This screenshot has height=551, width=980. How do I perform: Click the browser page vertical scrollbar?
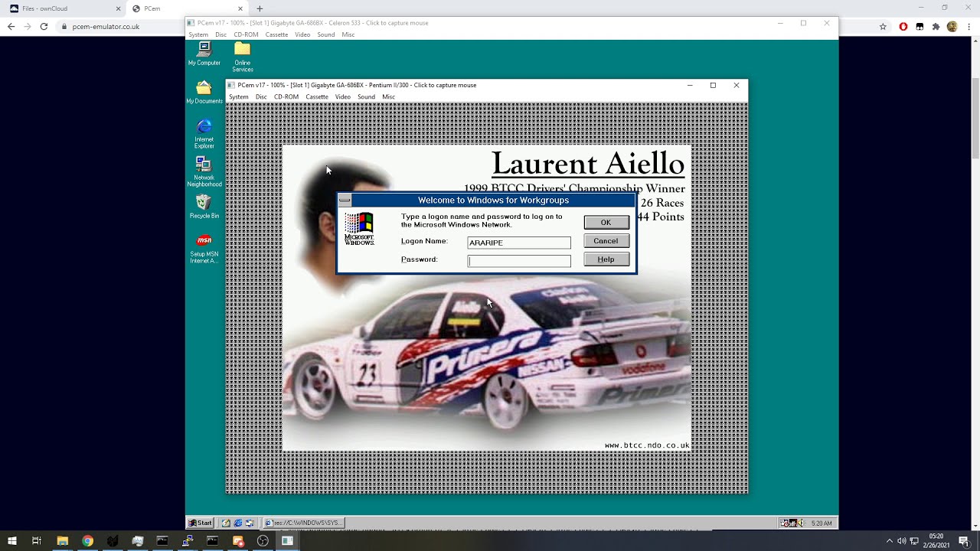[975, 119]
